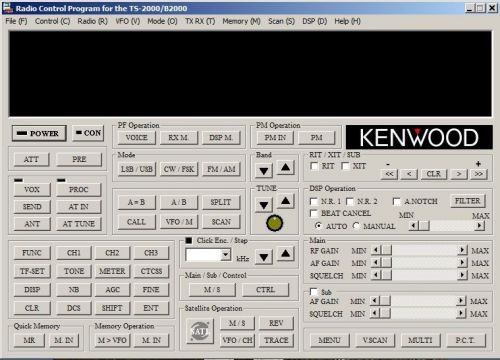Image resolution: width=500 pixels, height=360 pixels.
Task: Open the Mode menu
Action: [x=162, y=21]
